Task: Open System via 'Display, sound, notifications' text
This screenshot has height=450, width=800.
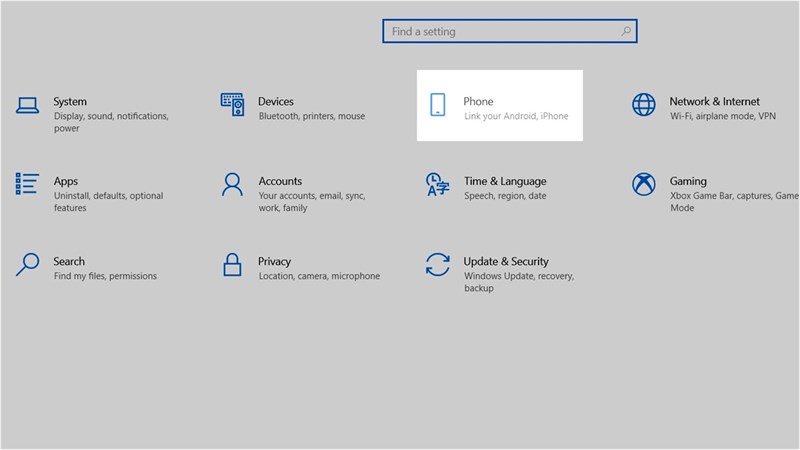Action: (x=111, y=116)
